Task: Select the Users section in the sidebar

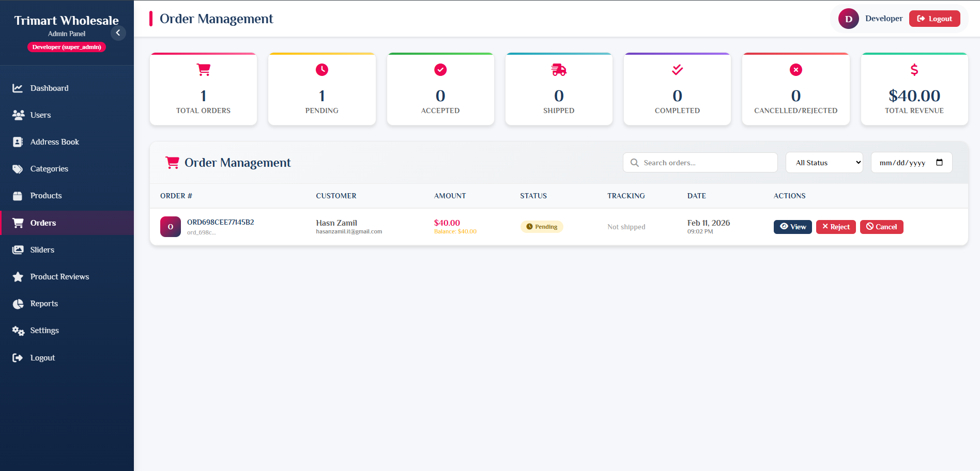Action: [x=40, y=115]
